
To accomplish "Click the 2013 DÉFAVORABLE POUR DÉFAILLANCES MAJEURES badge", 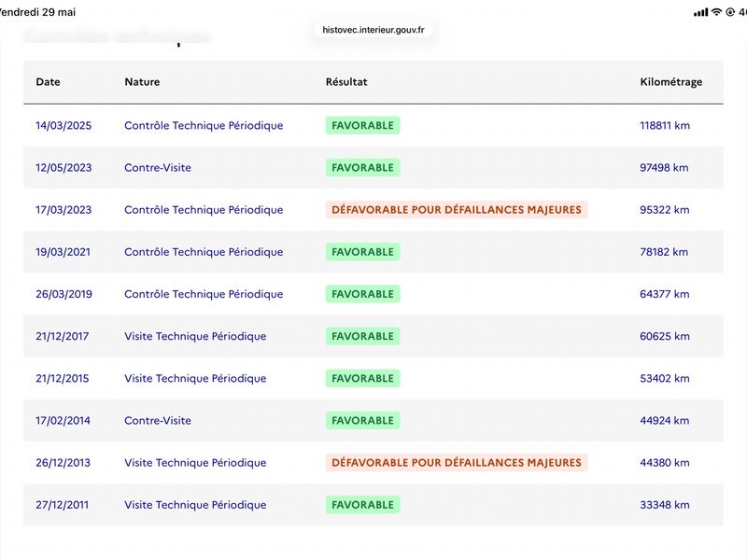I will click(x=457, y=463).
